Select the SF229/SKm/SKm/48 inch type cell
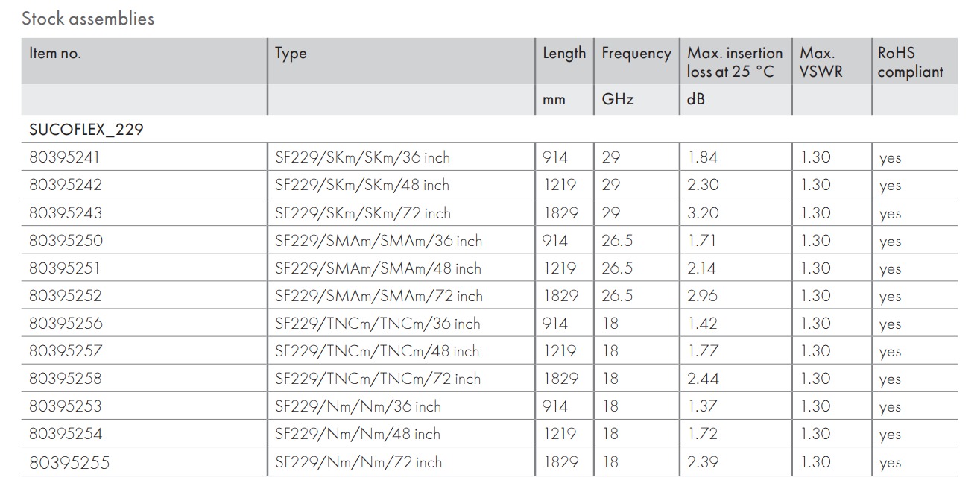 coord(362,185)
